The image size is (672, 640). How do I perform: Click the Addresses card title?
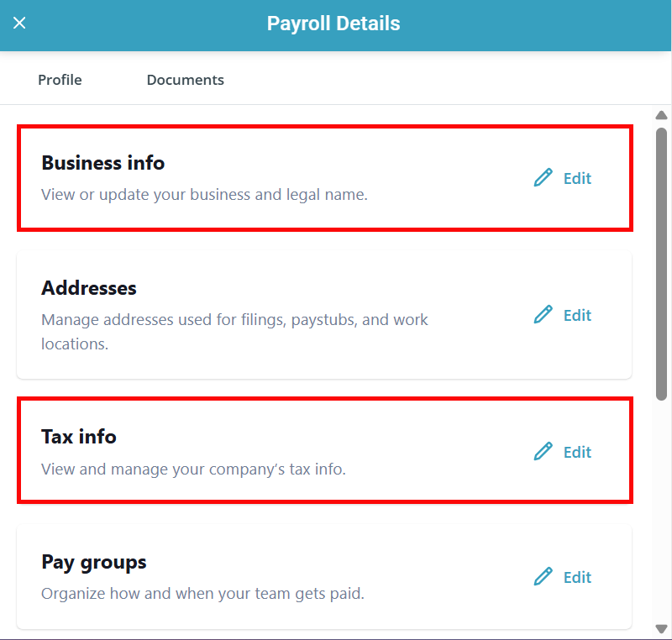point(89,288)
